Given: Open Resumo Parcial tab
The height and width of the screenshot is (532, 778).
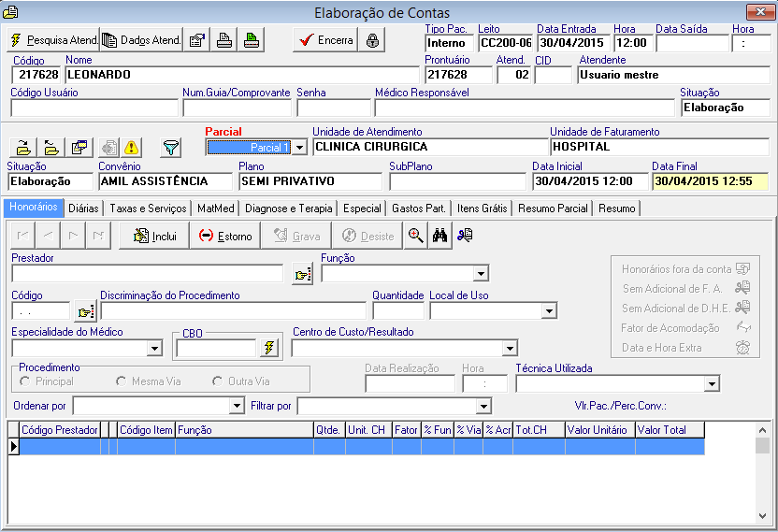Looking at the screenshot, I should 553,208.
